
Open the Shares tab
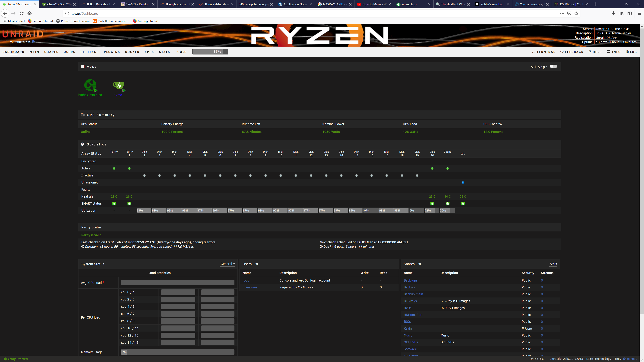(x=51, y=52)
